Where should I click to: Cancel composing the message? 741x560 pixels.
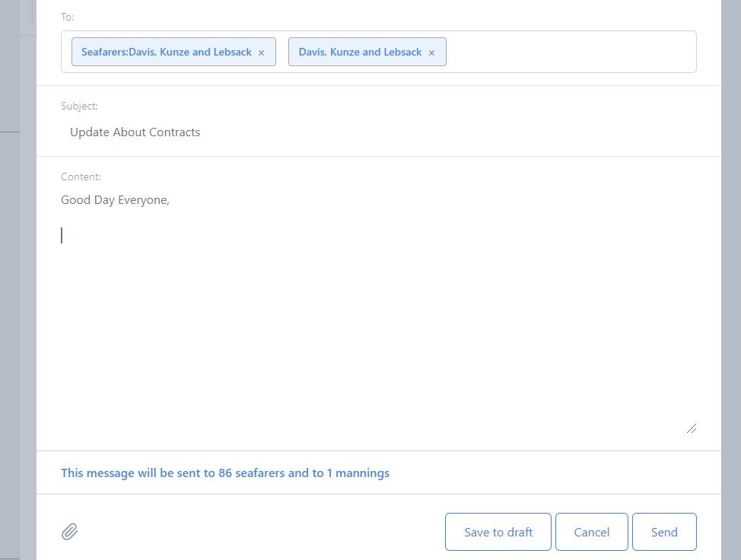[591, 532]
